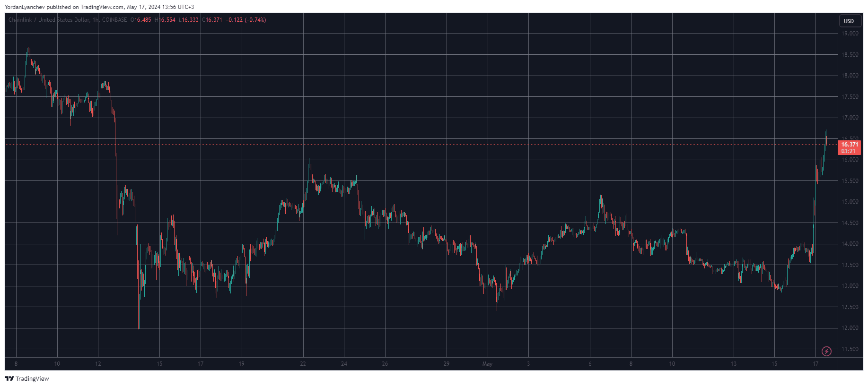Viewport: 868px width, 387px height.
Task: Click the 18.500 price axis label
Action: click(x=850, y=55)
